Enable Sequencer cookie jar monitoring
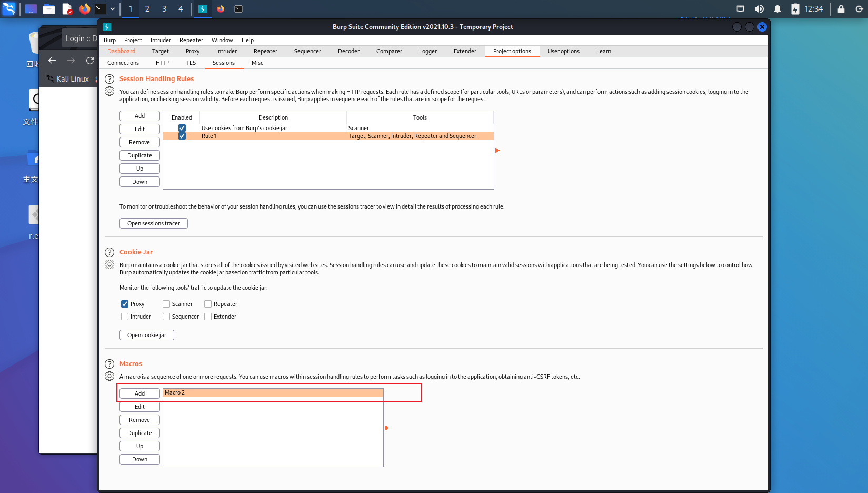The height and width of the screenshot is (493, 868). coord(166,317)
